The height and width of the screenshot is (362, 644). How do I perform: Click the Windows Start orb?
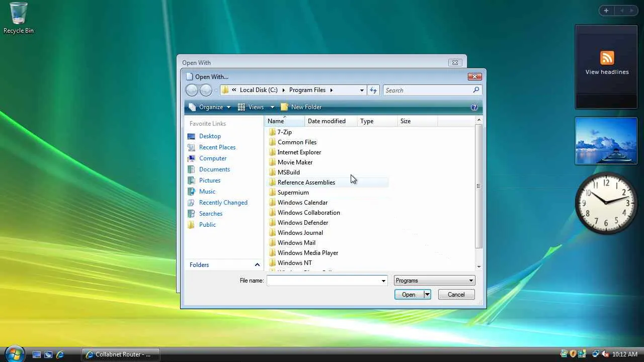[14, 354]
